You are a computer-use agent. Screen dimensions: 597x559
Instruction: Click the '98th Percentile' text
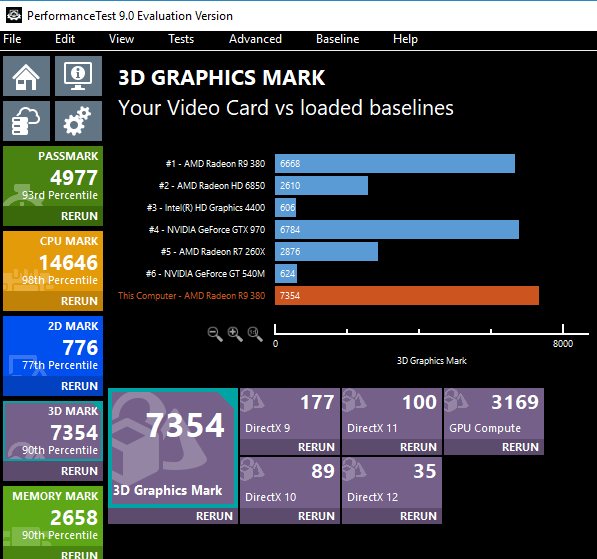(x=60, y=280)
